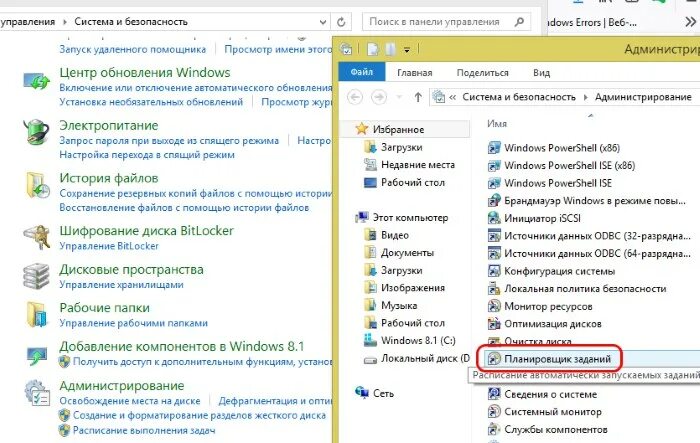Switch to the Главная ribbon tab

(415, 73)
